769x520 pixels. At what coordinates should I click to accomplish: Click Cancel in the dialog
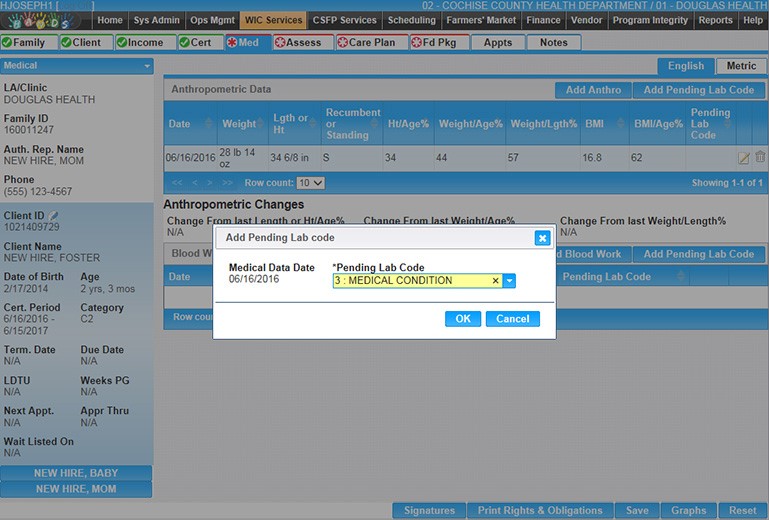[x=512, y=318]
